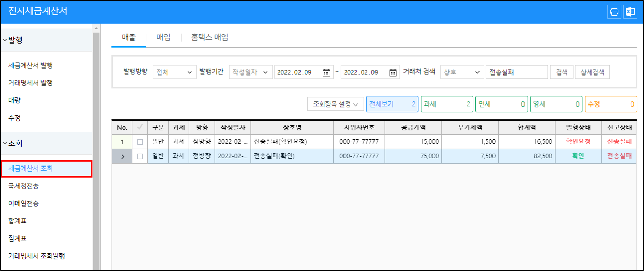
Task: Open the start date calendar picker
Action: (x=326, y=72)
